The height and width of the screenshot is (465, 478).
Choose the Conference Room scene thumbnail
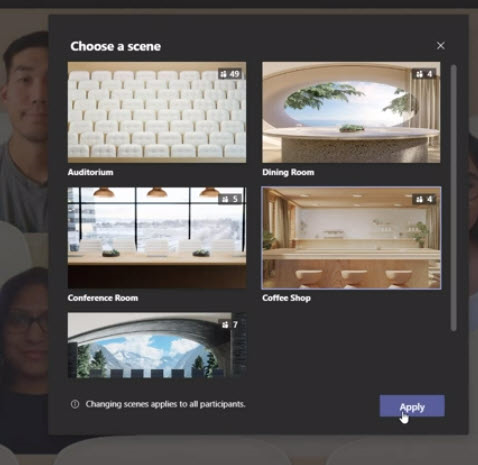157,238
